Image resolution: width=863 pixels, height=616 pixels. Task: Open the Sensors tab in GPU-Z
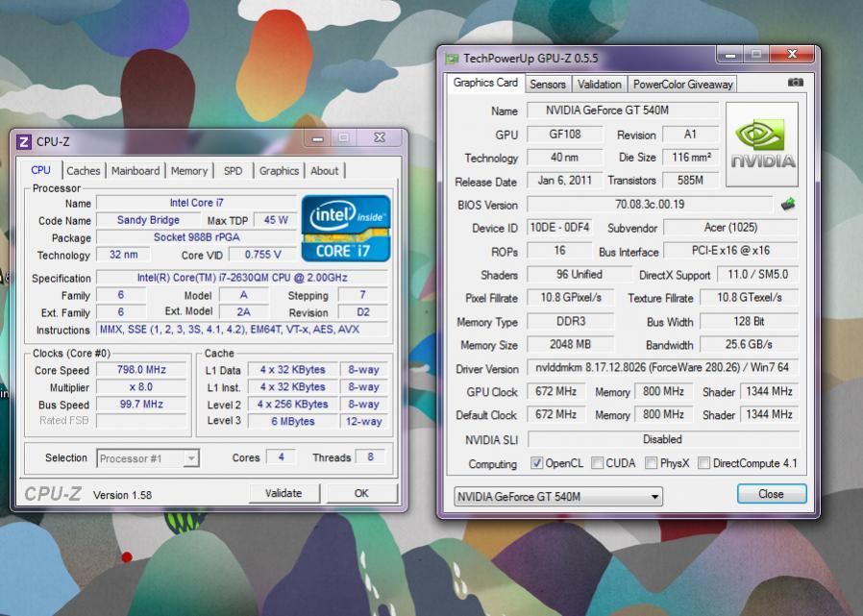point(548,85)
